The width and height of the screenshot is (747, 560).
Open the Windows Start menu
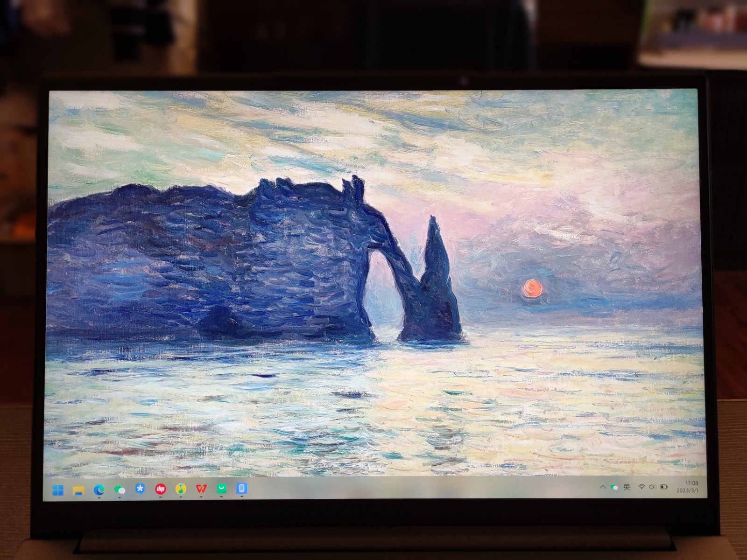58,490
